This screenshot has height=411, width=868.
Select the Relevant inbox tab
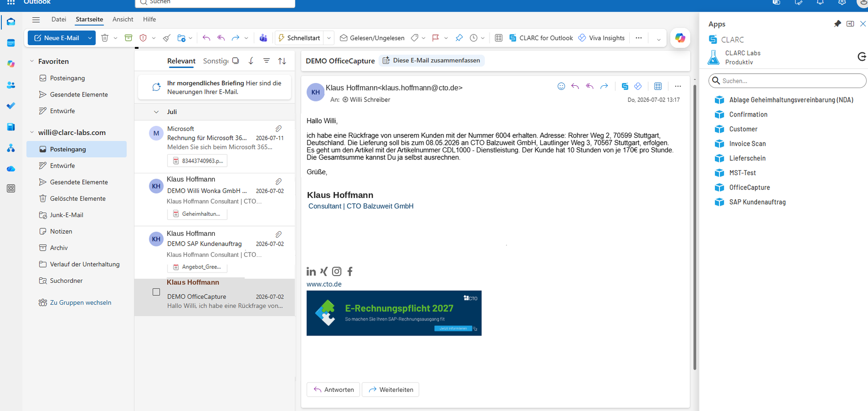point(181,61)
